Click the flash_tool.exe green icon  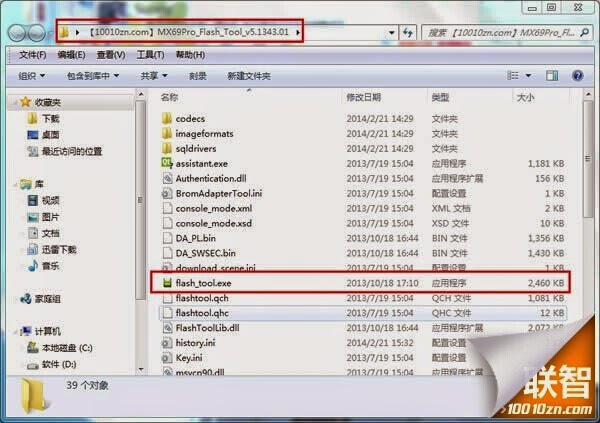[167, 283]
